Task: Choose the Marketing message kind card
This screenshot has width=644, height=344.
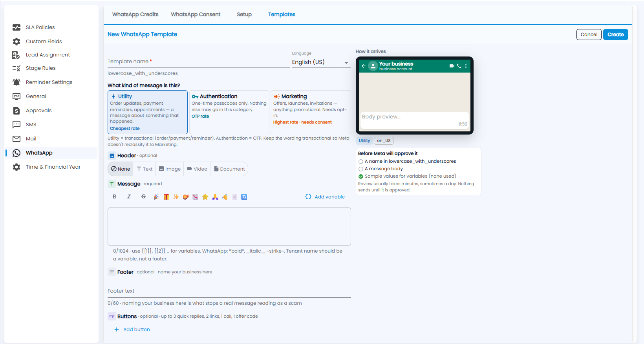Action: (x=311, y=112)
